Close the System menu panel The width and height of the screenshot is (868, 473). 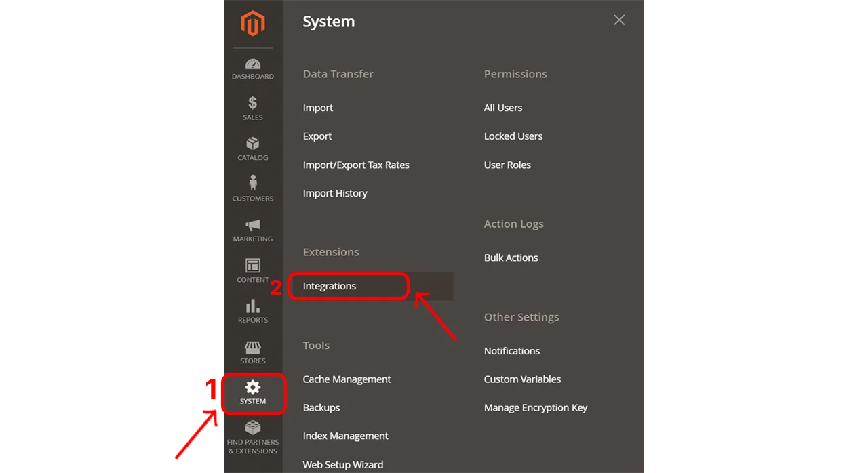618,20
